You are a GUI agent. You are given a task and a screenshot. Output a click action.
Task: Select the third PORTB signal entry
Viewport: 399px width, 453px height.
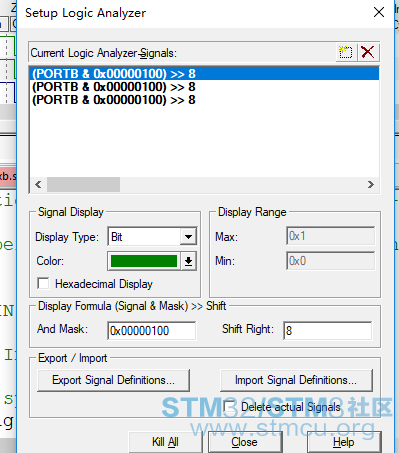pyautogui.click(x=204, y=100)
